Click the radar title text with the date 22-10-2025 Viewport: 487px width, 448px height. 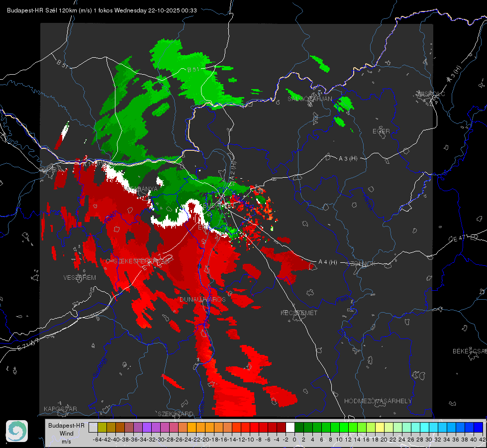point(102,10)
